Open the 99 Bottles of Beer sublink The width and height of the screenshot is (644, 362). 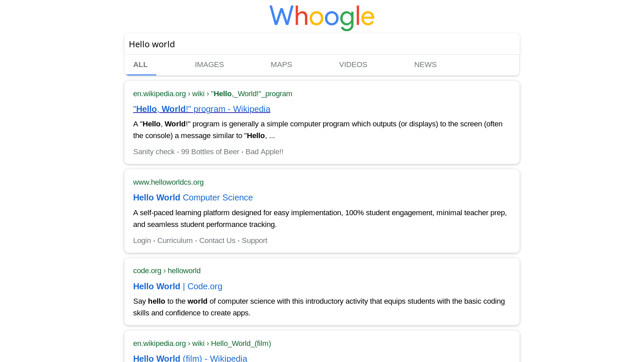(x=210, y=152)
